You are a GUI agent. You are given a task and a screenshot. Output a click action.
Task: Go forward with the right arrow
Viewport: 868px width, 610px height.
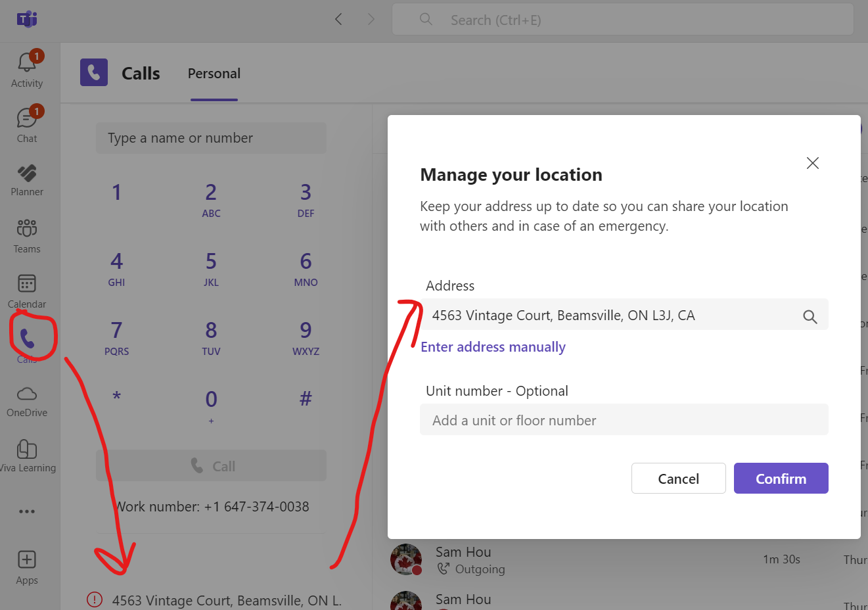pos(371,19)
